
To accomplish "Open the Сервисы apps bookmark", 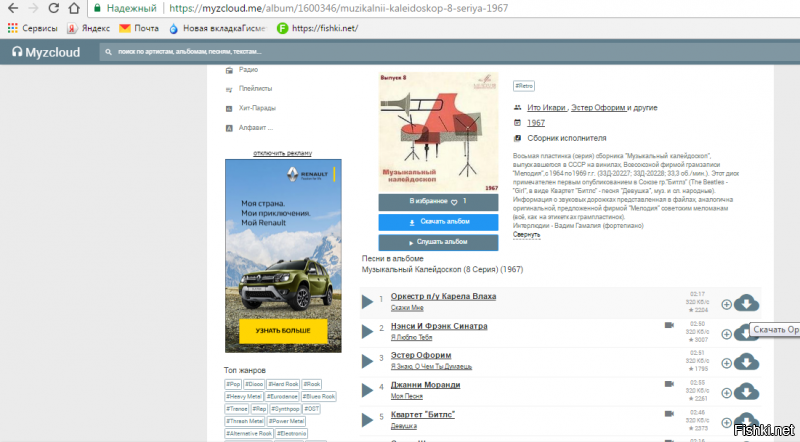I will [33, 28].
